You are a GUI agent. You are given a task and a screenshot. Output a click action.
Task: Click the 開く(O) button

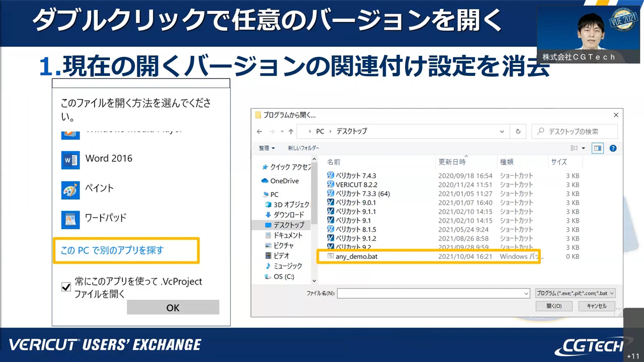553,306
